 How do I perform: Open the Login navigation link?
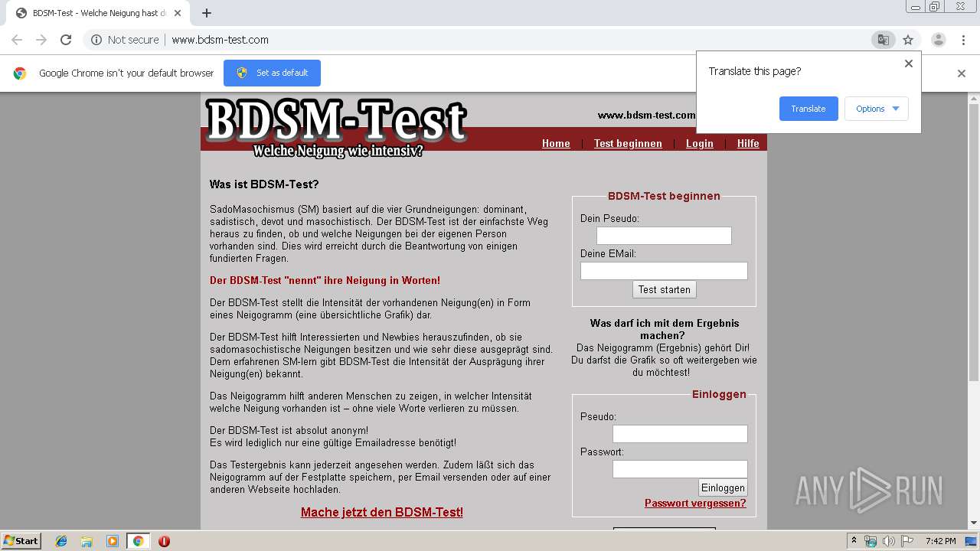[700, 143]
